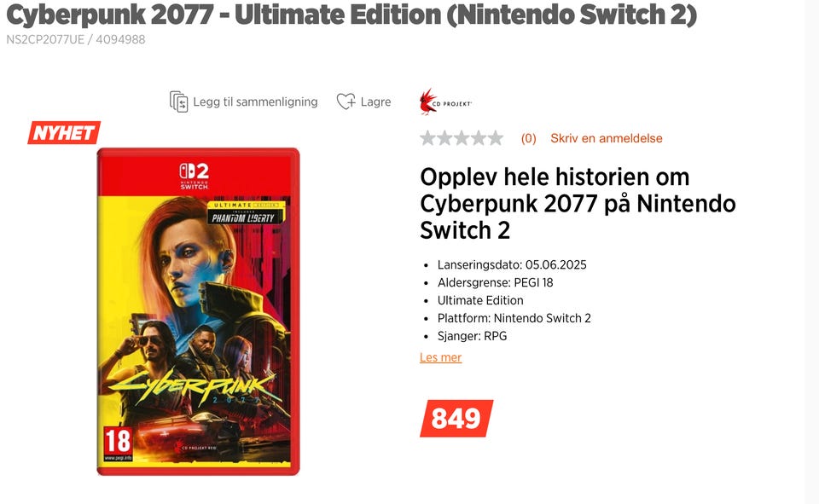The image size is (819, 504).
Task: Click the red NYHET badge
Action: coord(64,133)
